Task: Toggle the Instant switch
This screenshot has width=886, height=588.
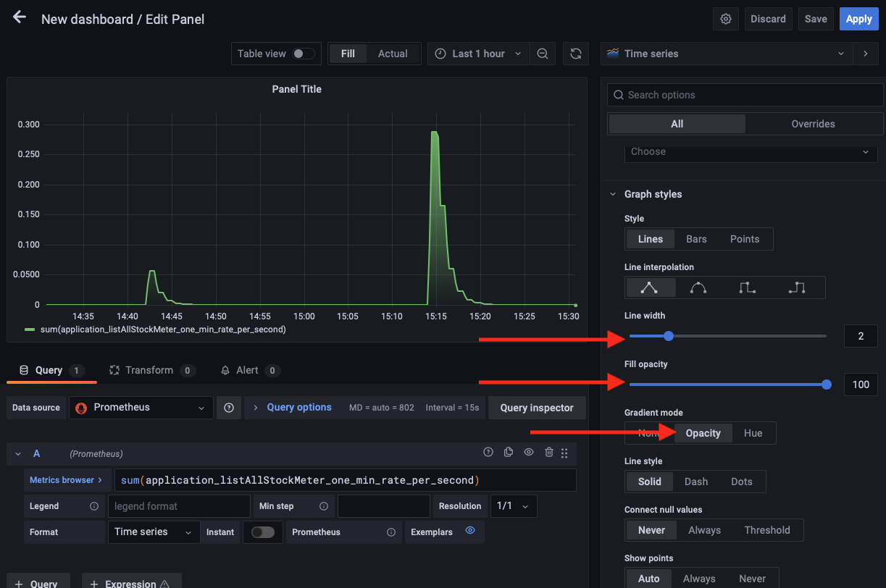Action: (x=263, y=532)
